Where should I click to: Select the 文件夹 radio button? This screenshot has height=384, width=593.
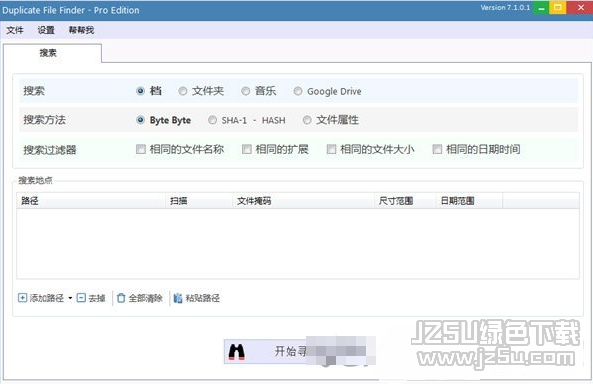tap(183, 91)
